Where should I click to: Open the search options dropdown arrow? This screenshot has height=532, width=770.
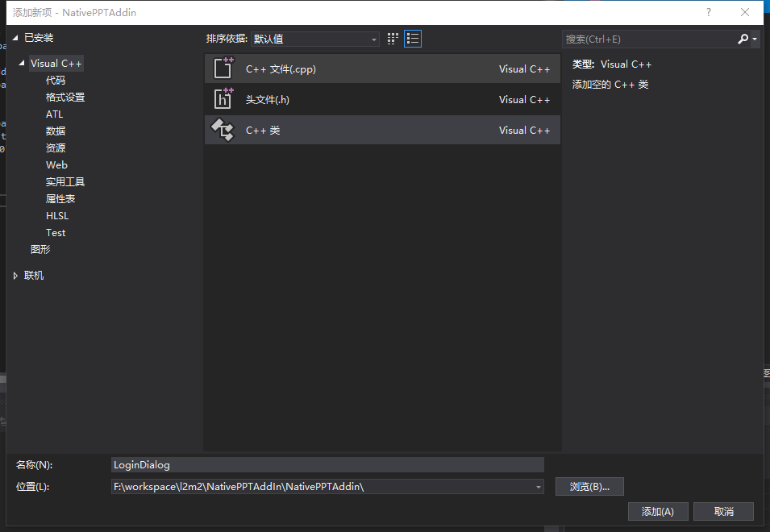(755, 39)
